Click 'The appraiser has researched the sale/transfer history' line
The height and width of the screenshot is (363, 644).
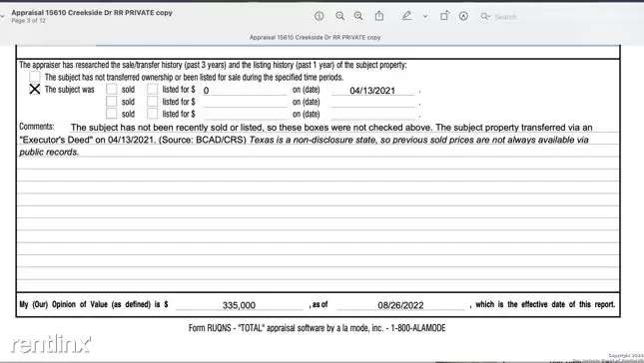[x=213, y=65]
